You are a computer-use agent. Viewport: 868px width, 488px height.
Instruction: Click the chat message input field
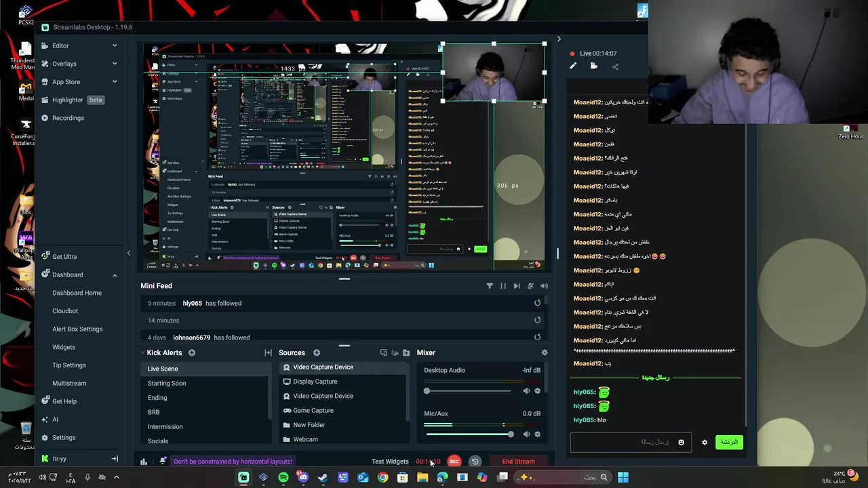[631, 443]
